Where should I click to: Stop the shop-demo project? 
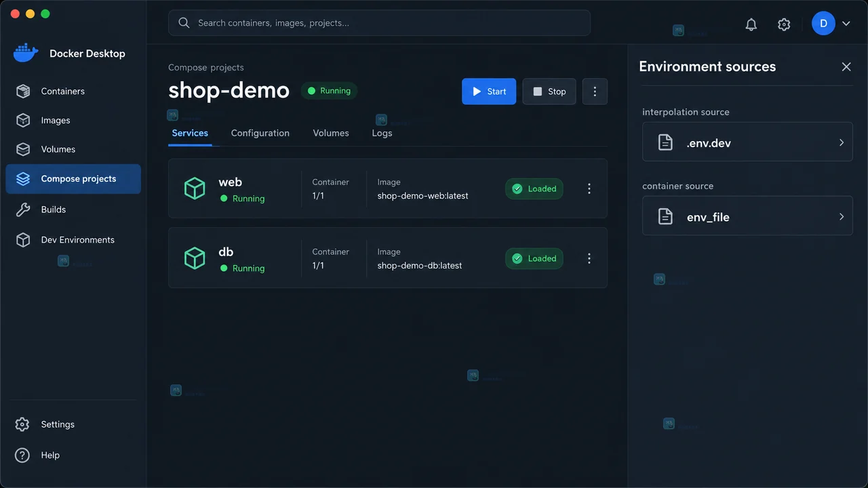click(549, 91)
